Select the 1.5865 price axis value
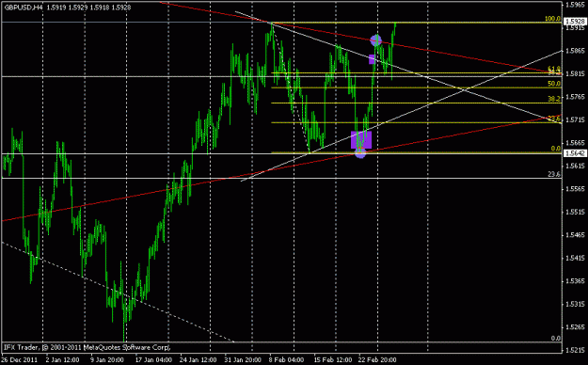Image resolution: width=588 pixels, height=365 pixels. click(x=575, y=51)
